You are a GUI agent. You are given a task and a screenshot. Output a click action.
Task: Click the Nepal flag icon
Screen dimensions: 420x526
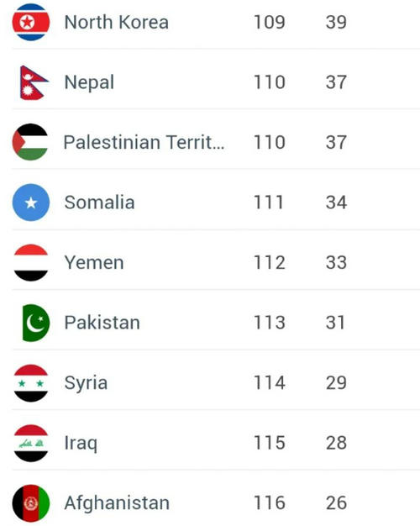pyautogui.click(x=34, y=82)
